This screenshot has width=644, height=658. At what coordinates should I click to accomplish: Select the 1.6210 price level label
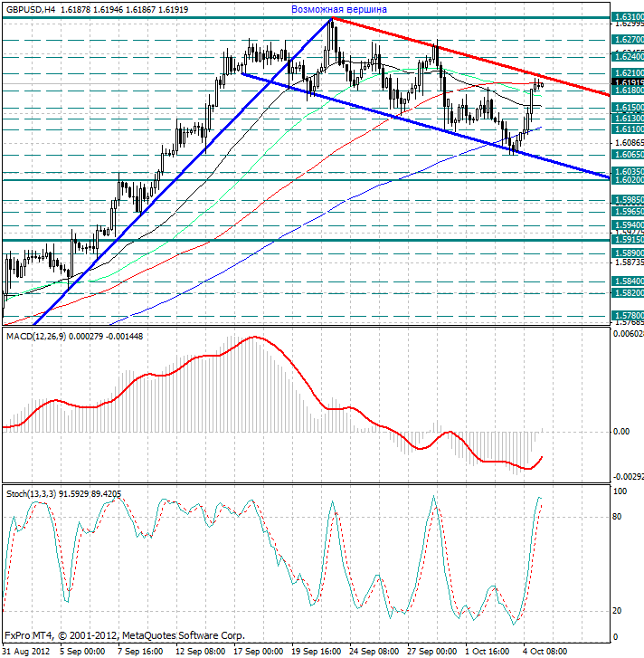[628, 73]
